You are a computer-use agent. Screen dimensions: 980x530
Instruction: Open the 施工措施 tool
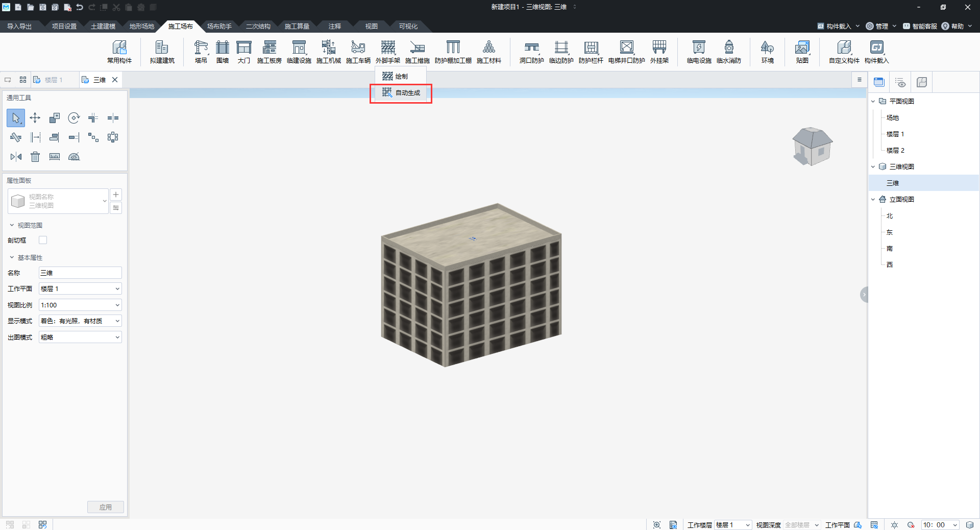418,52
